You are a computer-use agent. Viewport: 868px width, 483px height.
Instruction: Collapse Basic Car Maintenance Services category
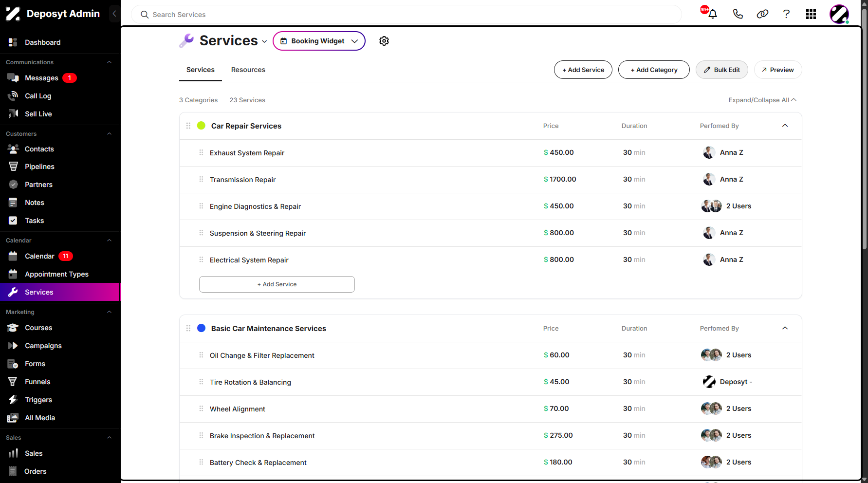click(x=785, y=328)
